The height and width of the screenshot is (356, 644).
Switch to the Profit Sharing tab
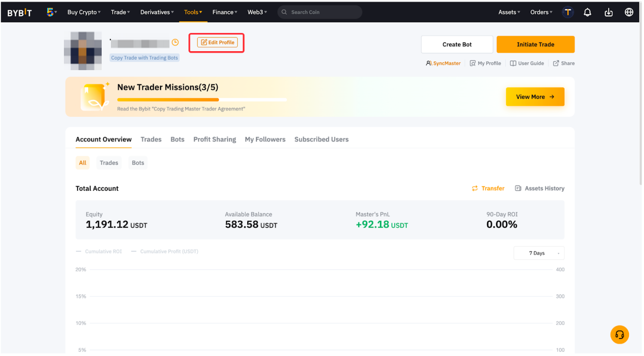pos(215,139)
